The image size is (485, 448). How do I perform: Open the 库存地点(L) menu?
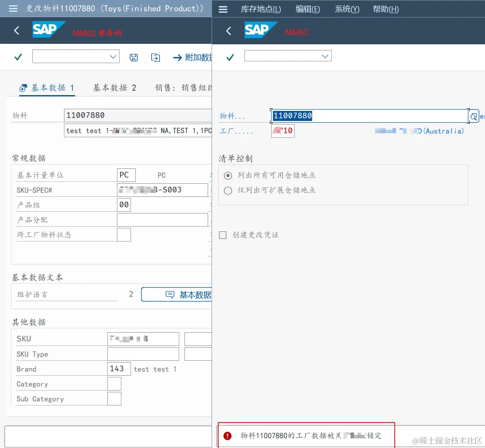261,9
